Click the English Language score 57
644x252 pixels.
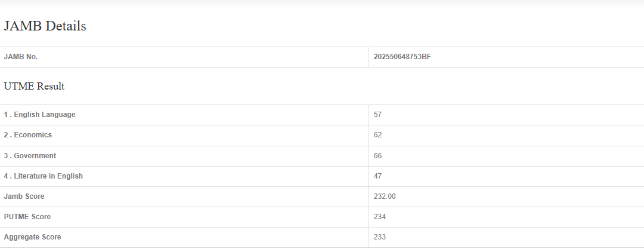[x=378, y=115]
